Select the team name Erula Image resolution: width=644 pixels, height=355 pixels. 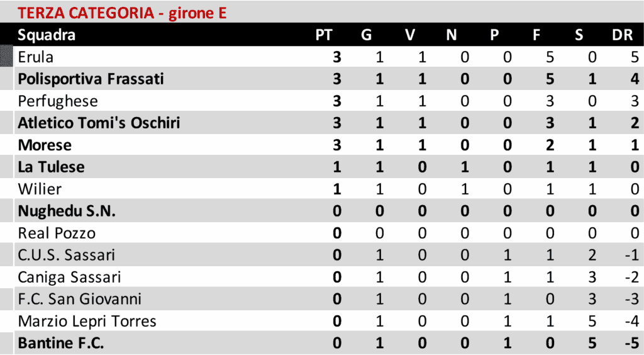click(x=36, y=57)
